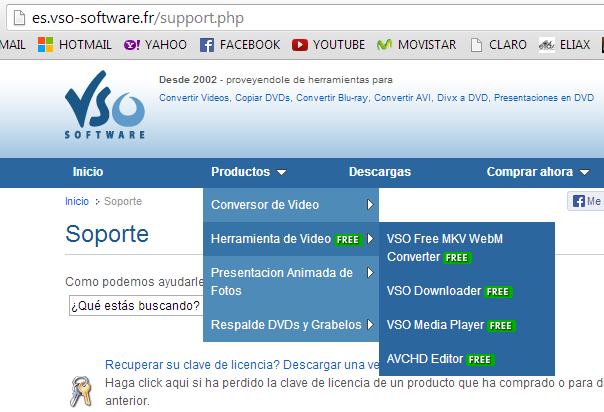Click the FREE badge beside AVCHD Editor
This screenshot has width=604, height=412.
[x=480, y=360]
